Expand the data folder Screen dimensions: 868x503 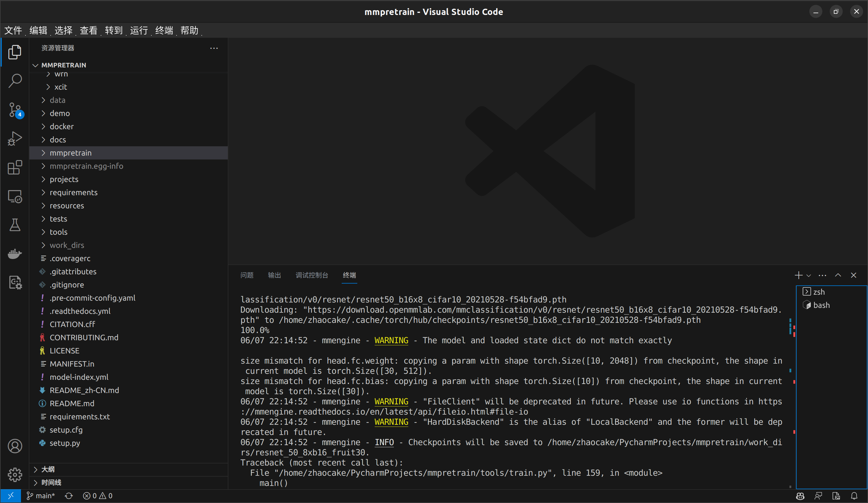click(x=129, y=100)
